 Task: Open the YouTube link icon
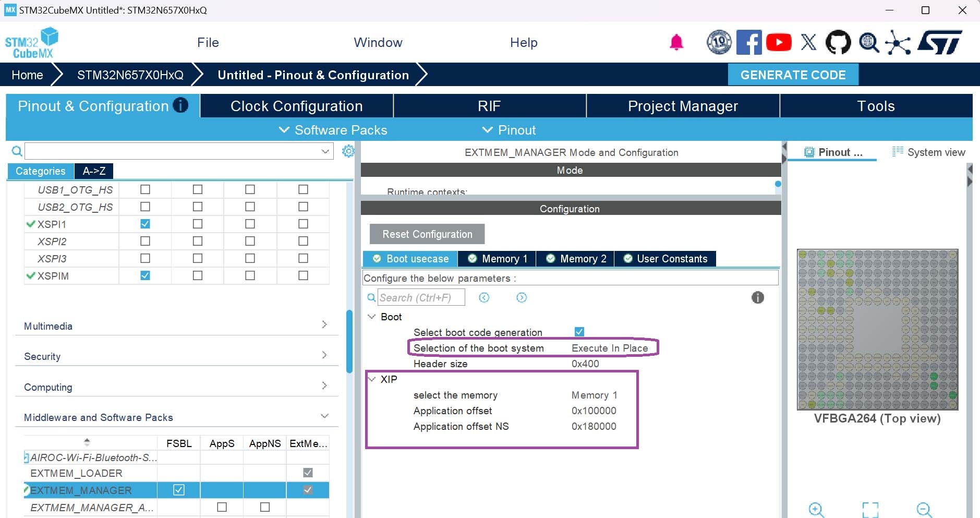pyautogui.click(x=779, y=42)
